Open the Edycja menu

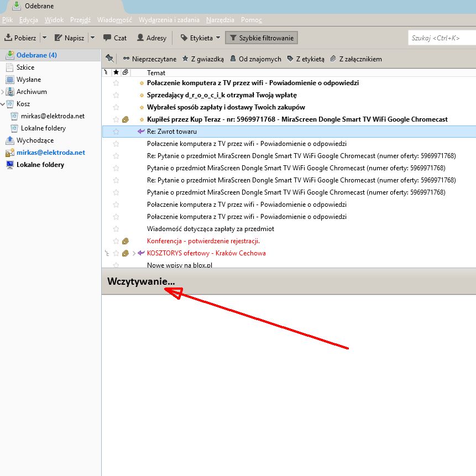tap(29, 20)
